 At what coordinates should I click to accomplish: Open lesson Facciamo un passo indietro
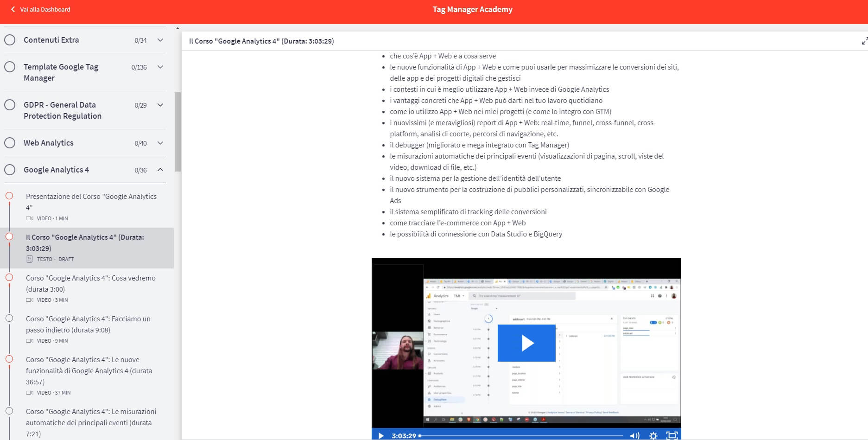(88, 324)
